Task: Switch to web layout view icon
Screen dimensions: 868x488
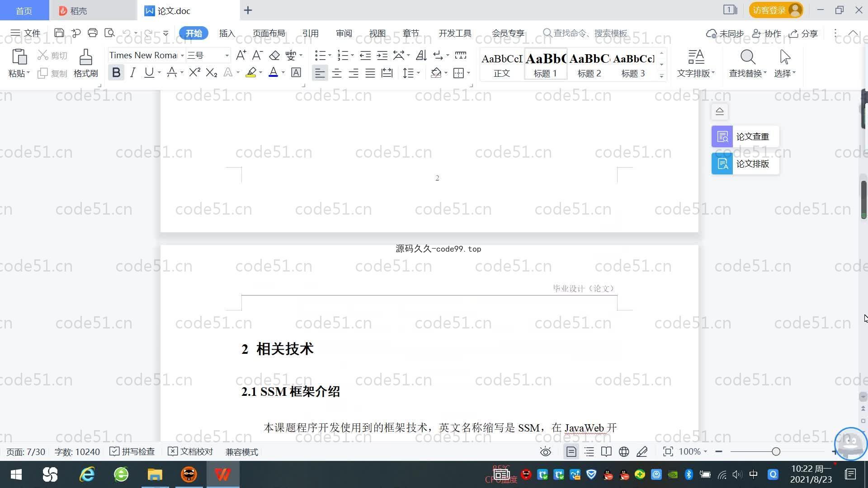Action: [x=624, y=451]
